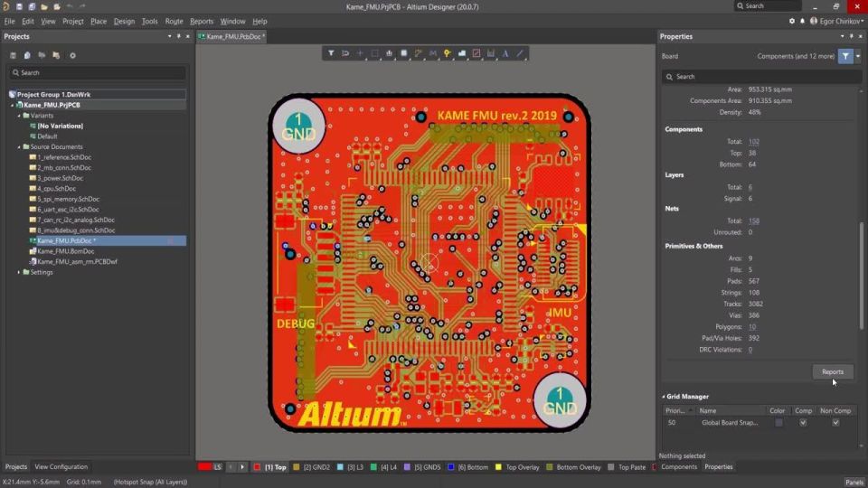Switch to the Kame_FMU.PcbDoc document tab
Image resolution: width=868 pixels, height=488 pixels.
[x=232, y=36]
